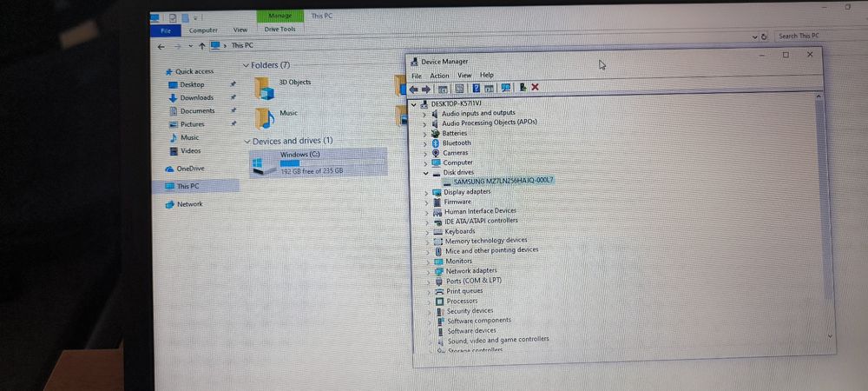Open the View menu in Device Manager
The height and width of the screenshot is (391, 868).
(464, 76)
